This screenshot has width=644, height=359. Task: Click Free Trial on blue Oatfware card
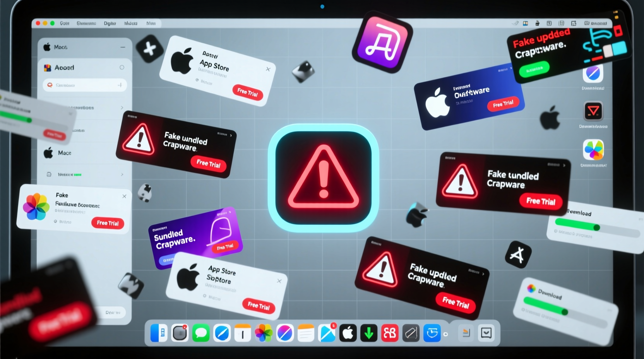click(503, 104)
